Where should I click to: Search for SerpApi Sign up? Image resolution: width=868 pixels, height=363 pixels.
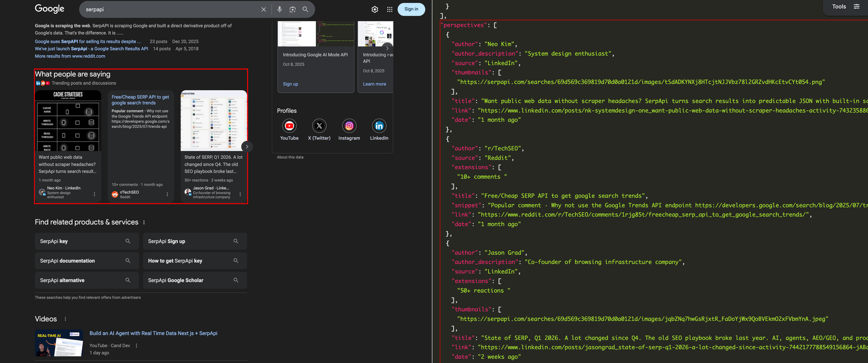pos(195,241)
